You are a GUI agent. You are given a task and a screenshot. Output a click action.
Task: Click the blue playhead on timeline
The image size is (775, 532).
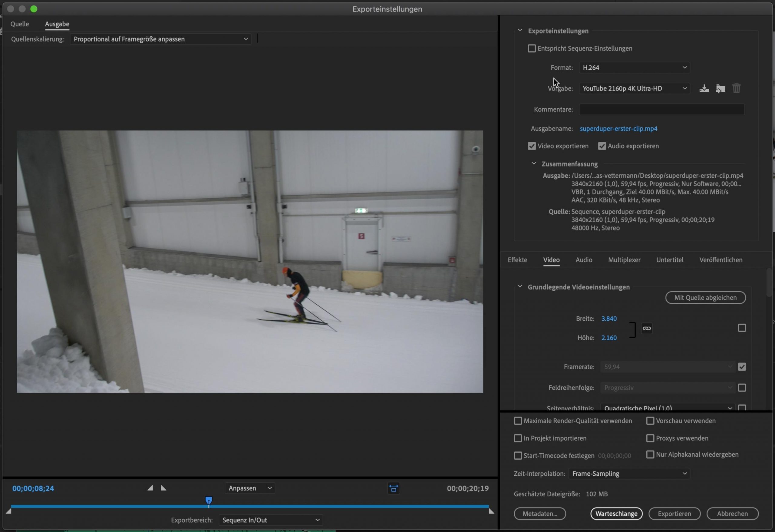coord(209,500)
